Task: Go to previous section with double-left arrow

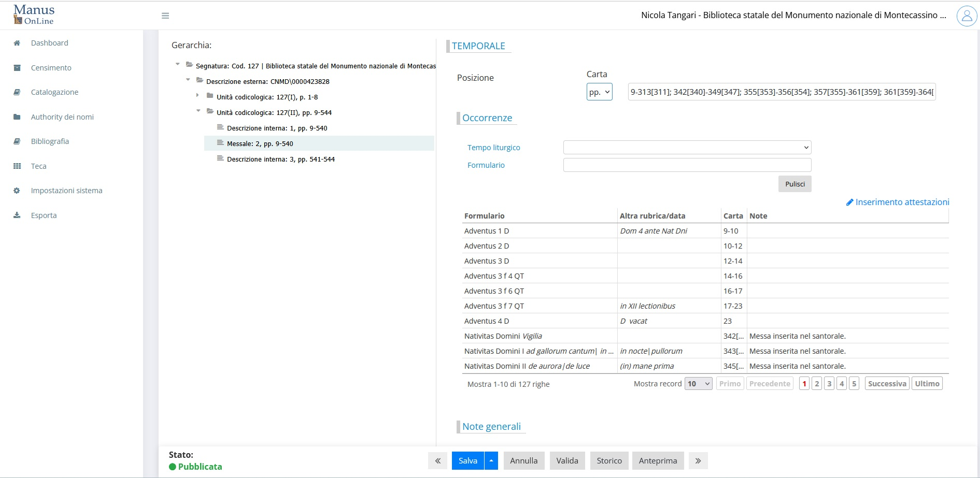Action: 437,461
